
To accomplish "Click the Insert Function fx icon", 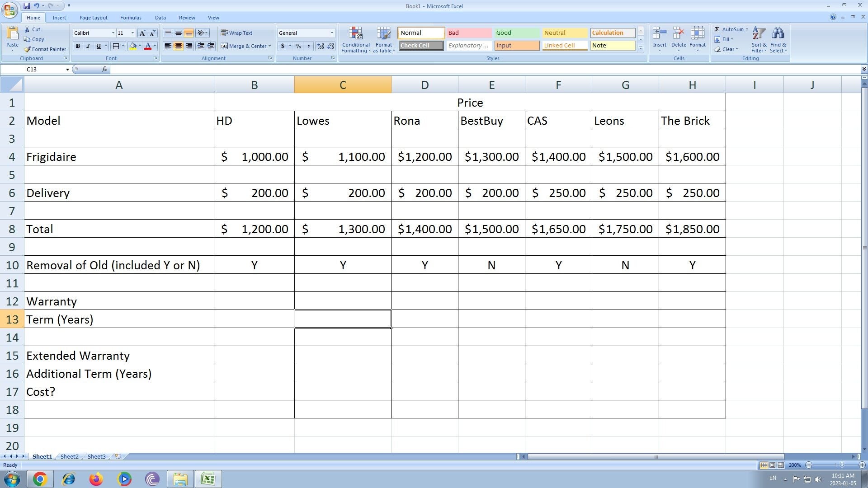I will [104, 69].
